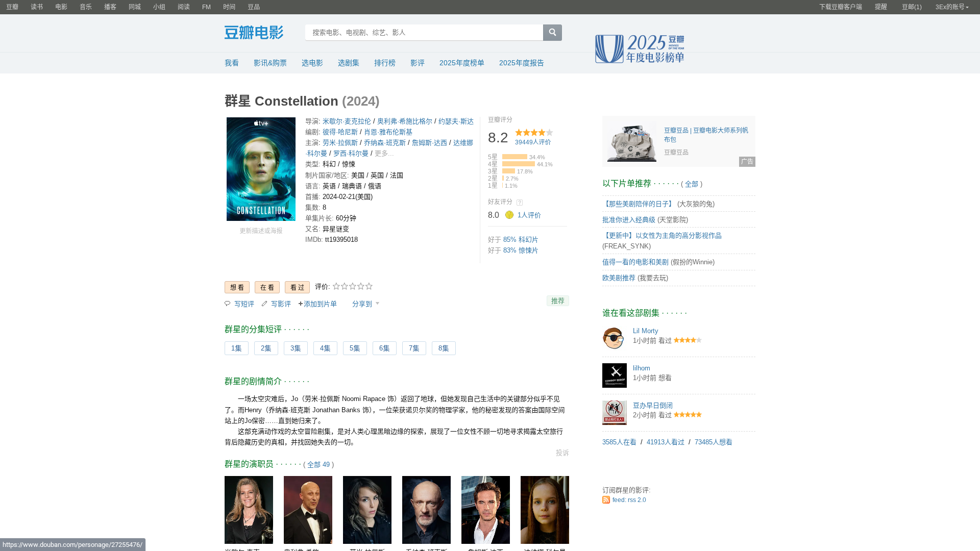Click the 4星 rating distribution bar
The width and height of the screenshot is (980, 551).
(519, 164)
